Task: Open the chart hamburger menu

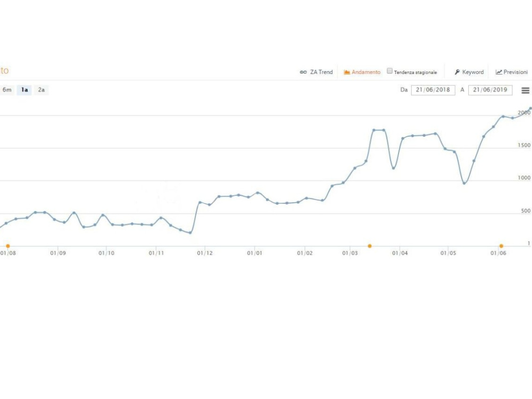Action: (525, 90)
